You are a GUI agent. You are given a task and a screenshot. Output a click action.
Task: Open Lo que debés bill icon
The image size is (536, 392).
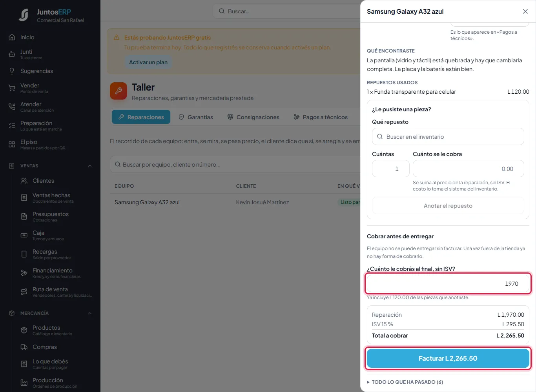pos(24,364)
